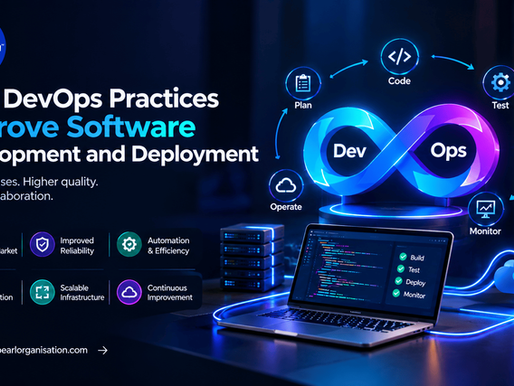Click the "Scalable Infrastructure" text
This screenshot has height=386, width=514.
pyautogui.click(x=82, y=293)
